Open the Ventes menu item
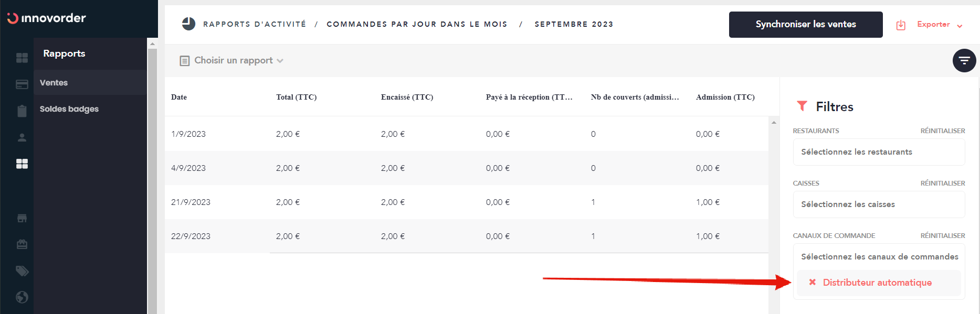The image size is (980, 314). [54, 83]
